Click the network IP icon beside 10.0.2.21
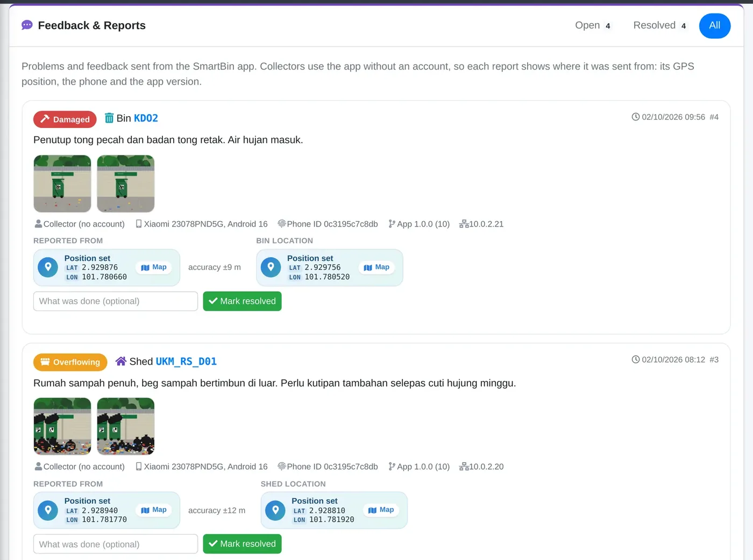The height and width of the screenshot is (560, 753). pyautogui.click(x=464, y=224)
